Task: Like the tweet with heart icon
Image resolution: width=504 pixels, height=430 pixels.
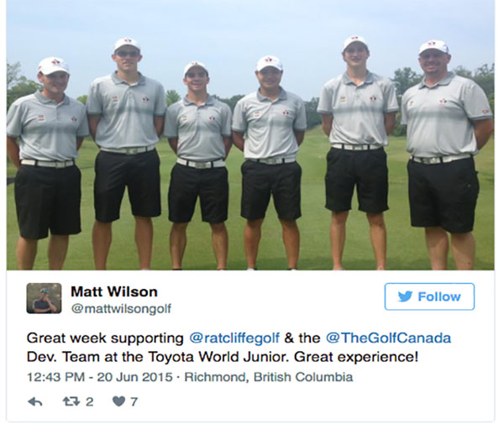Action: (119, 401)
